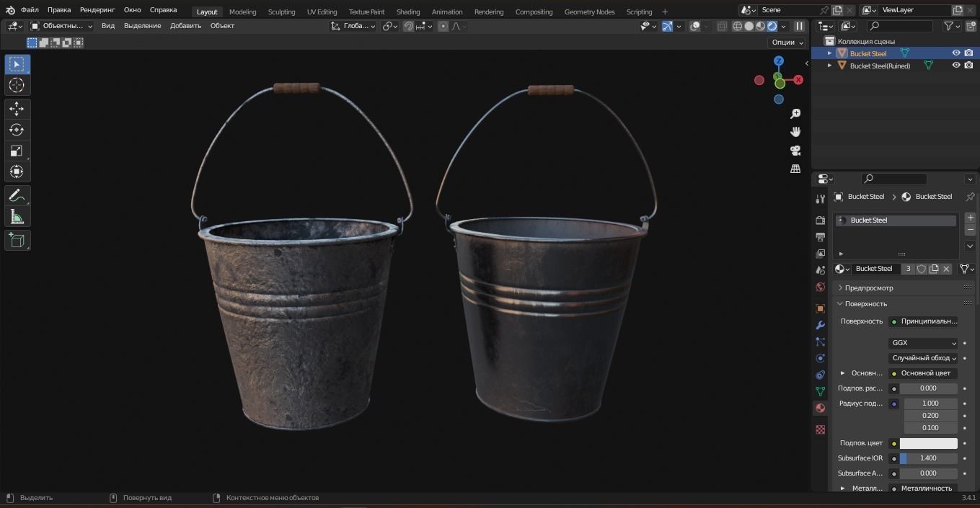The image size is (980, 508).
Task: Open the Modifiers properties tab
Action: tap(820, 325)
